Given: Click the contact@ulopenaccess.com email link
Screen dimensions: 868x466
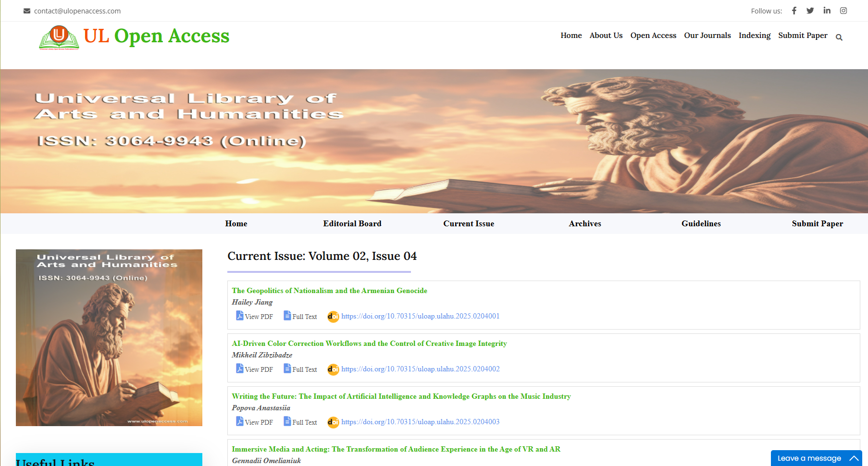Looking at the screenshot, I should [x=77, y=11].
